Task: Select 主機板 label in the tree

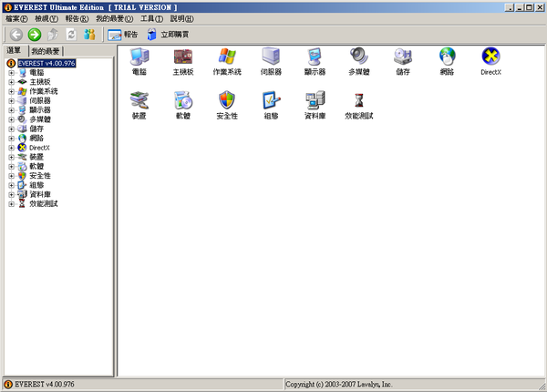Action: pos(40,82)
